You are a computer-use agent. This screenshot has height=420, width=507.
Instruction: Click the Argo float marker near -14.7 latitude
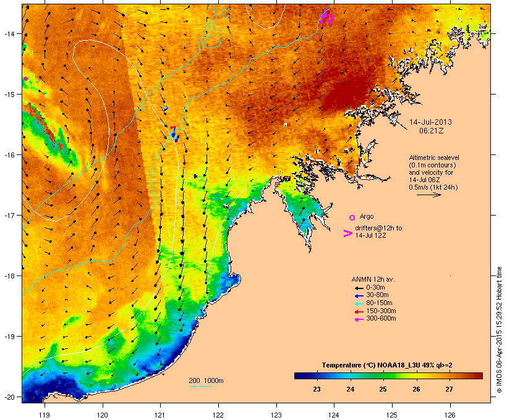(25, 78)
